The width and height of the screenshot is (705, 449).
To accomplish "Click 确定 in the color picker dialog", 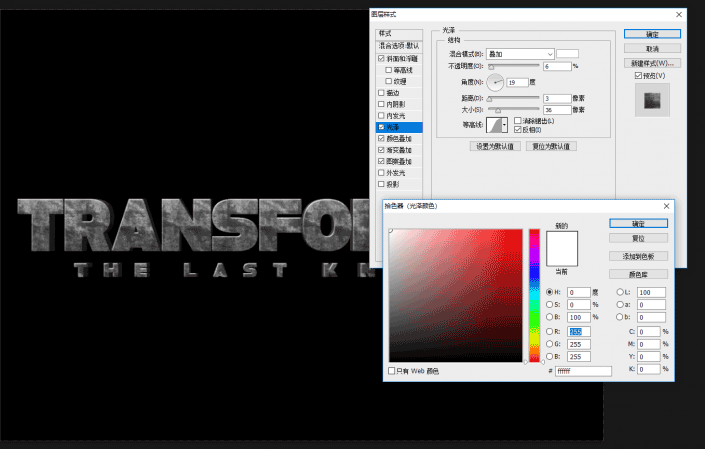I will (x=638, y=223).
